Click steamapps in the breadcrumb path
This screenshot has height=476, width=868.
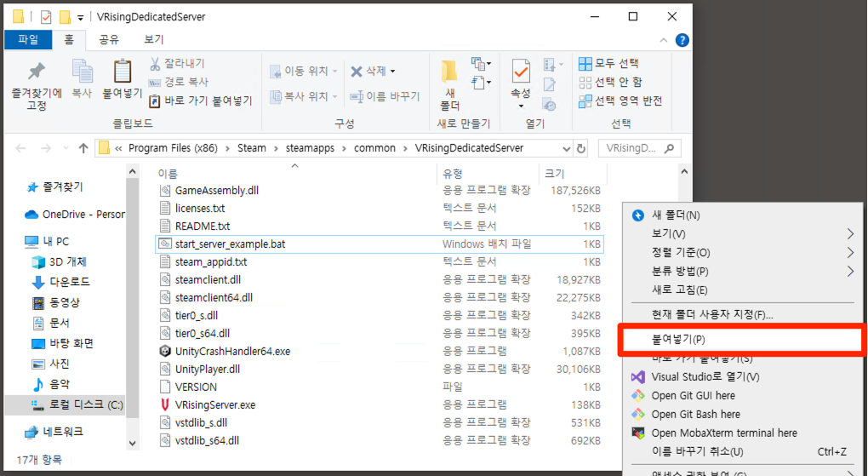coord(310,148)
